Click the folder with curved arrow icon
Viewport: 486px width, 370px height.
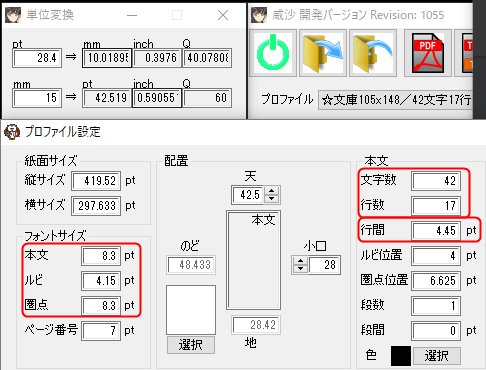[373, 53]
